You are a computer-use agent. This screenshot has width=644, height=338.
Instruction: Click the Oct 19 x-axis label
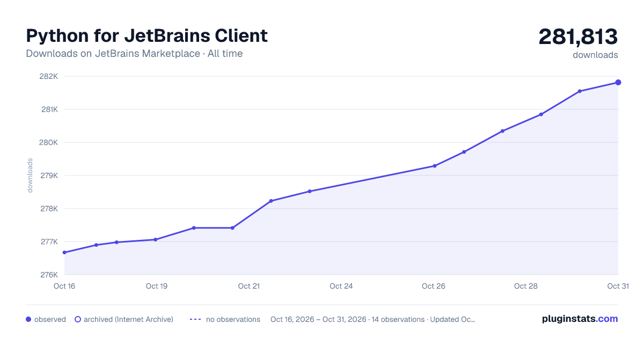157,286
